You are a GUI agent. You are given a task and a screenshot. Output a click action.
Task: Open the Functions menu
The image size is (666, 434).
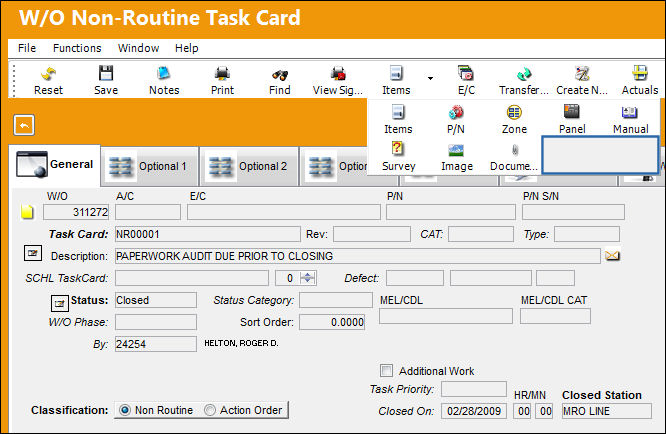[x=77, y=48]
